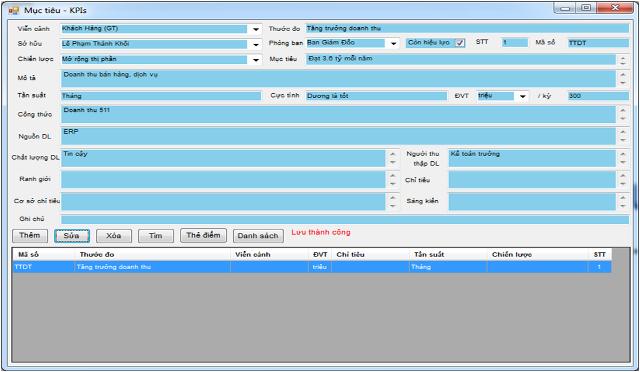The image size is (640, 372).
Task: Focus the Nguồn DL text area
Action: pos(338,136)
